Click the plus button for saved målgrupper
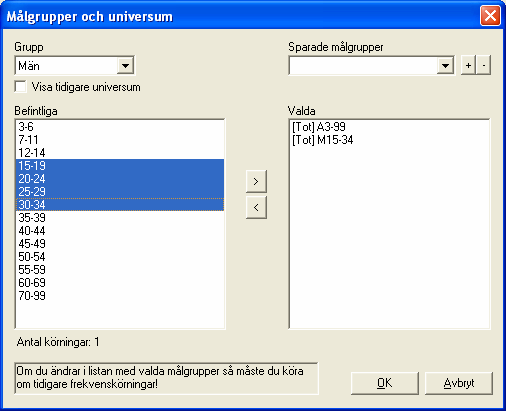The height and width of the screenshot is (411, 506). tap(468, 65)
